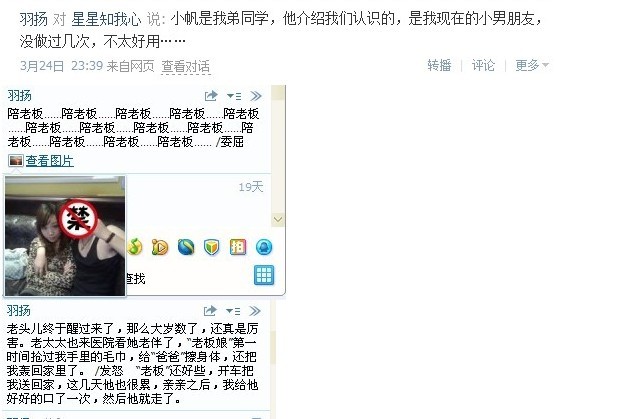
Task: Click the share arrow icon in second 羽扬 post
Action: (210, 311)
